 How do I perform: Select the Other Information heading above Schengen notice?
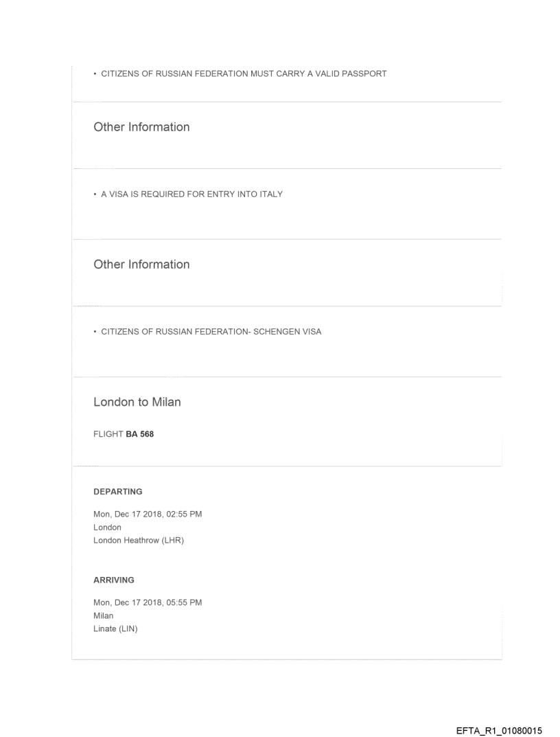(x=141, y=264)
